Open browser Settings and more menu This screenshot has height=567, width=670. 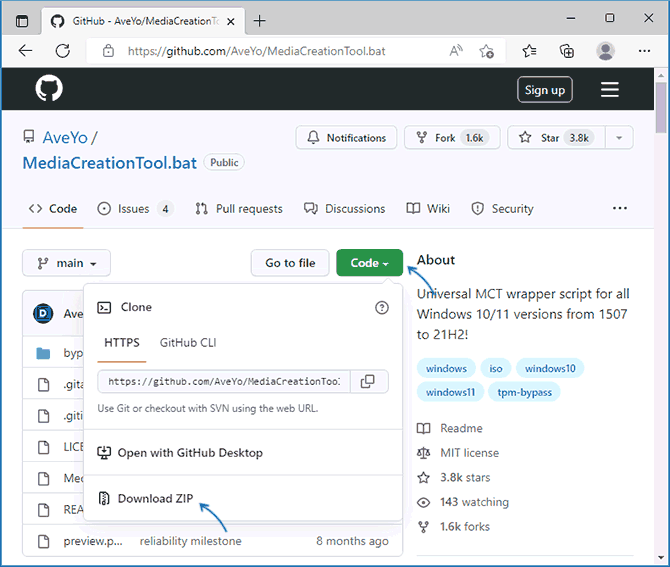(x=644, y=51)
